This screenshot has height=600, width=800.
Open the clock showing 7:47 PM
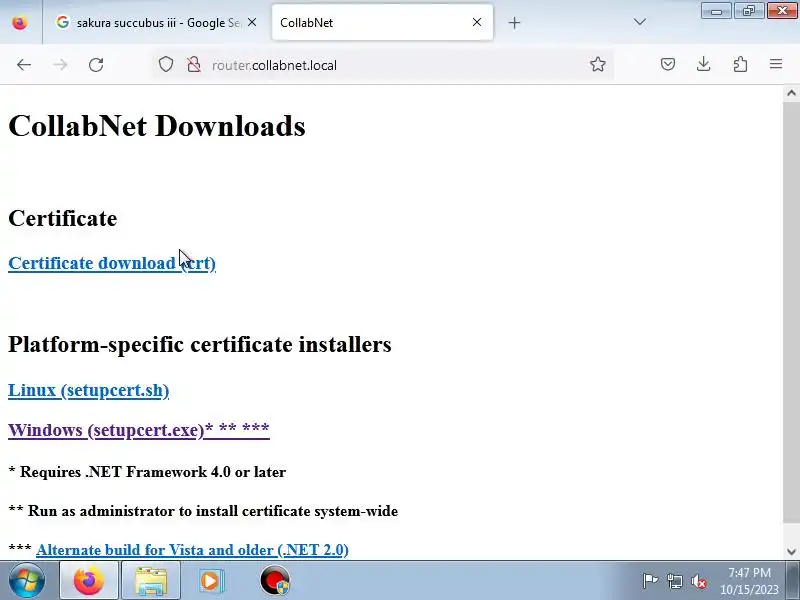749,581
